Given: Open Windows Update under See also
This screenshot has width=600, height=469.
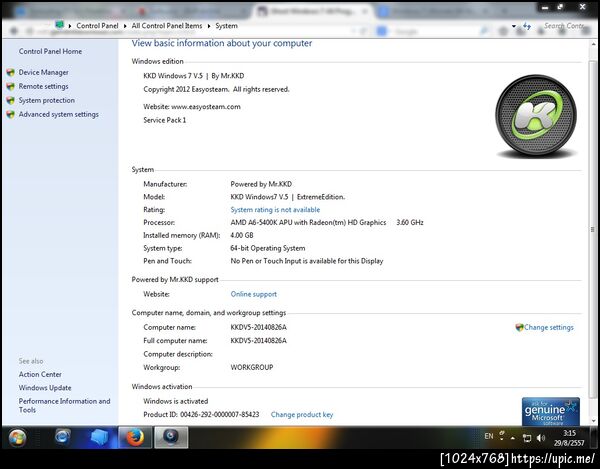Looking at the screenshot, I should 45,388.
